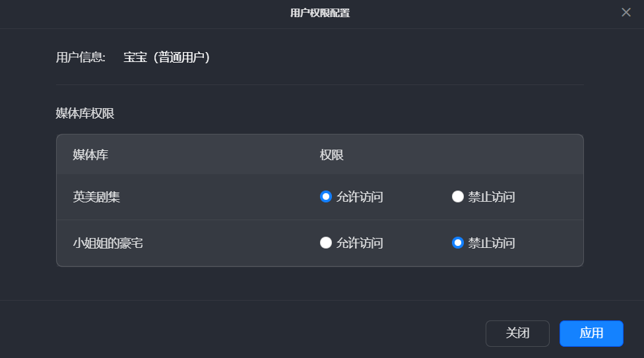The image size is (644, 358).
Task: Click the 权限 column header
Action: click(x=332, y=155)
